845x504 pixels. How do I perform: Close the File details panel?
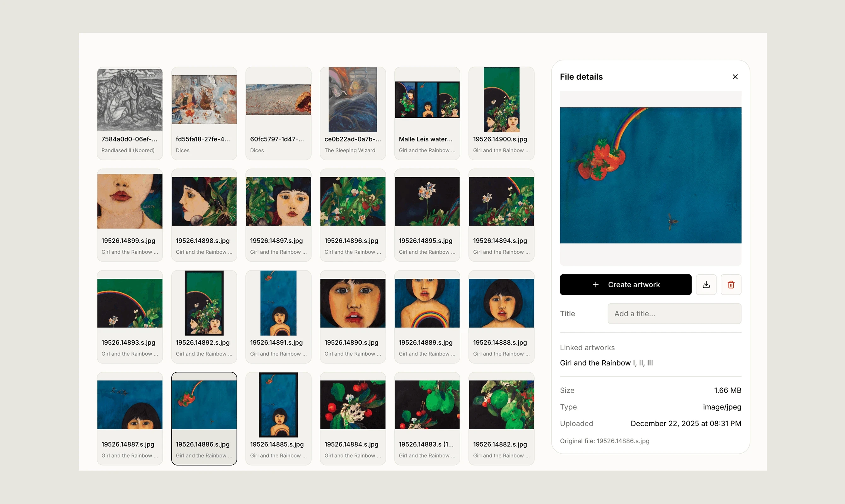pyautogui.click(x=735, y=77)
